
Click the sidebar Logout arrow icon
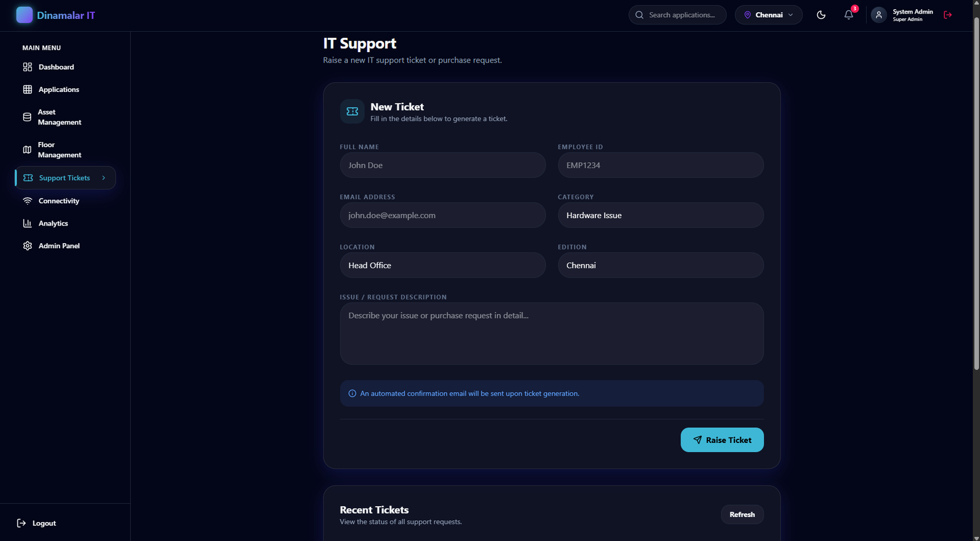tap(21, 523)
